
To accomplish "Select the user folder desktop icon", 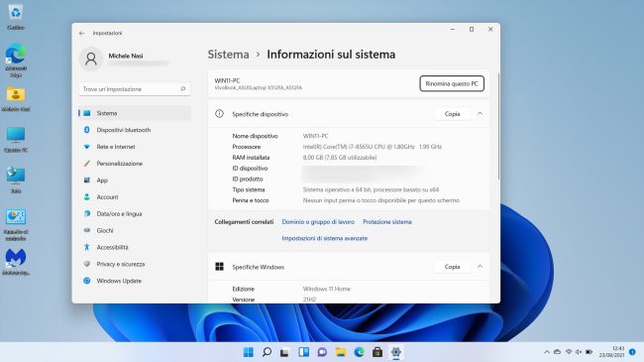I will tap(16, 99).
